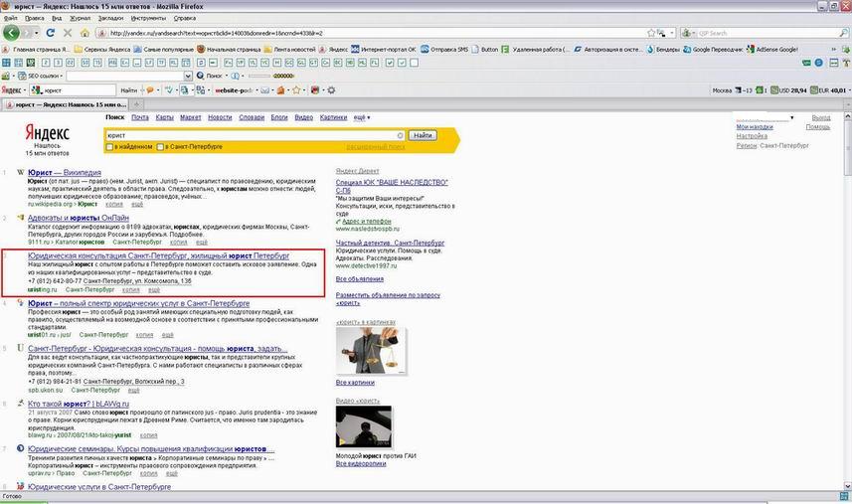This screenshot has width=852, height=504.
Task: Clear the Yandex search field with the x icon
Action: [x=400, y=135]
